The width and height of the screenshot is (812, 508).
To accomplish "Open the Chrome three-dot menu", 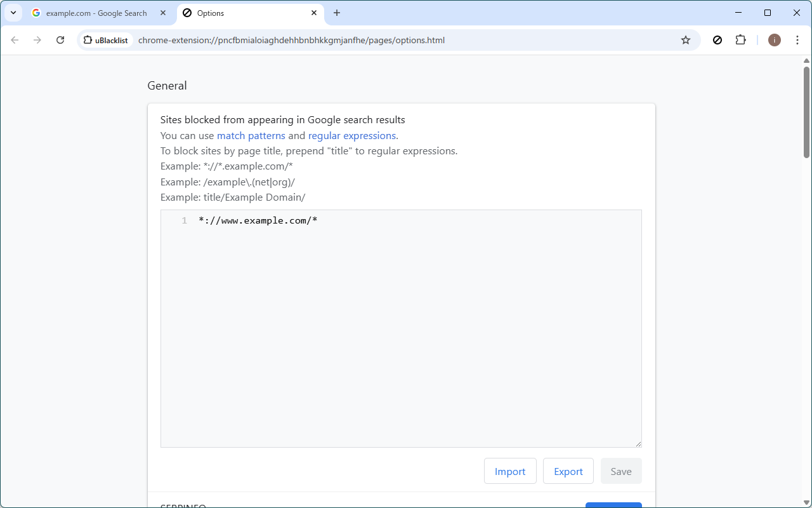I will click(797, 39).
